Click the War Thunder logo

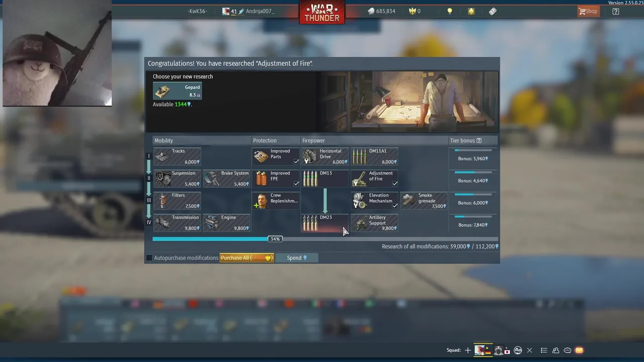click(322, 12)
